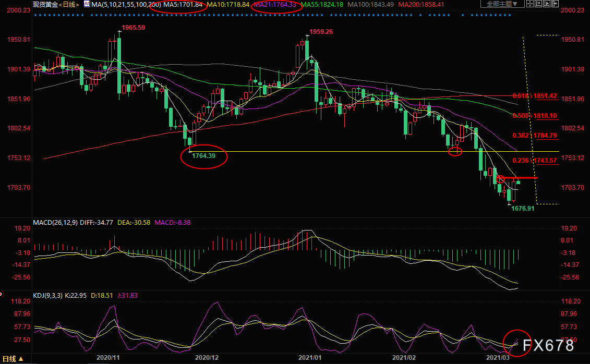Click the 1676.91 low price label
This screenshot has width=590, height=364.
[523, 208]
